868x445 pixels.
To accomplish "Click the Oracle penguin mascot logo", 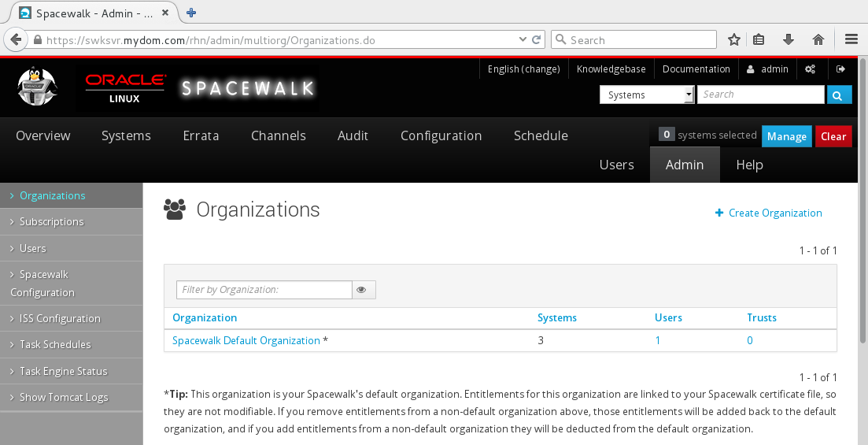I will tap(37, 87).
